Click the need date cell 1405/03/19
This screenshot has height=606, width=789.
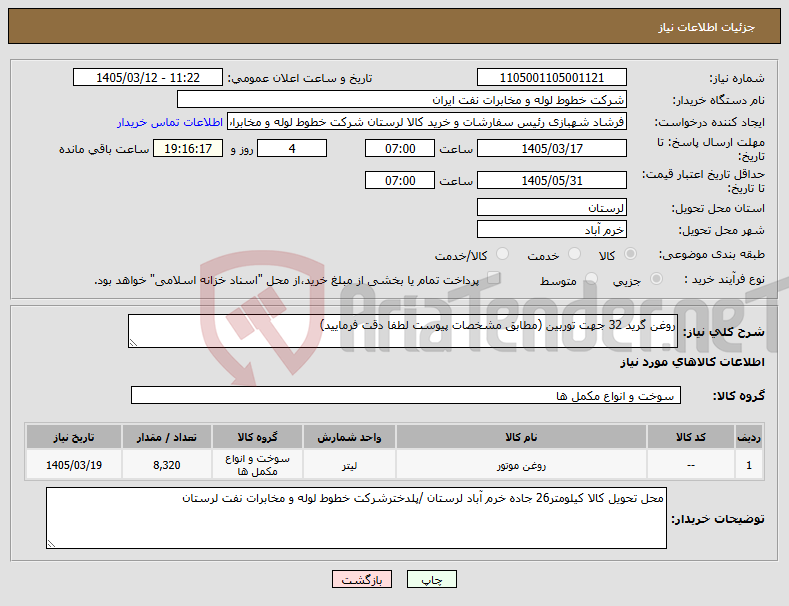pyautogui.click(x=74, y=465)
